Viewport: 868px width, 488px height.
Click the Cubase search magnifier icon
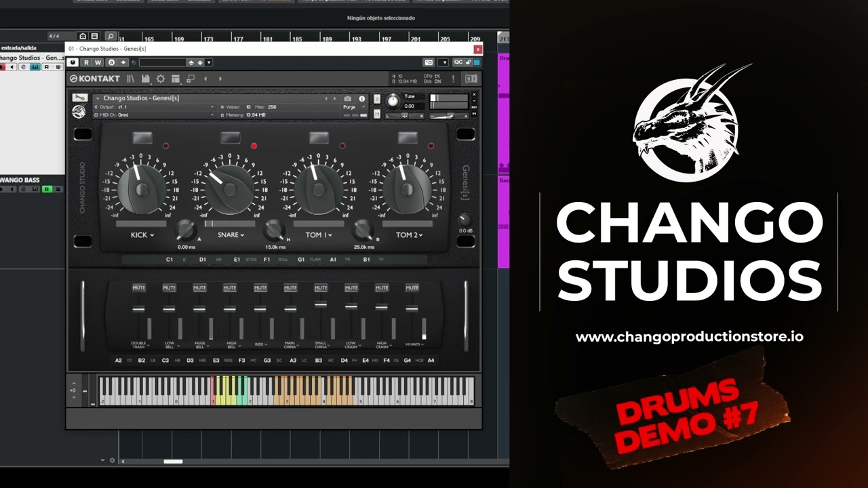point(111,36)
